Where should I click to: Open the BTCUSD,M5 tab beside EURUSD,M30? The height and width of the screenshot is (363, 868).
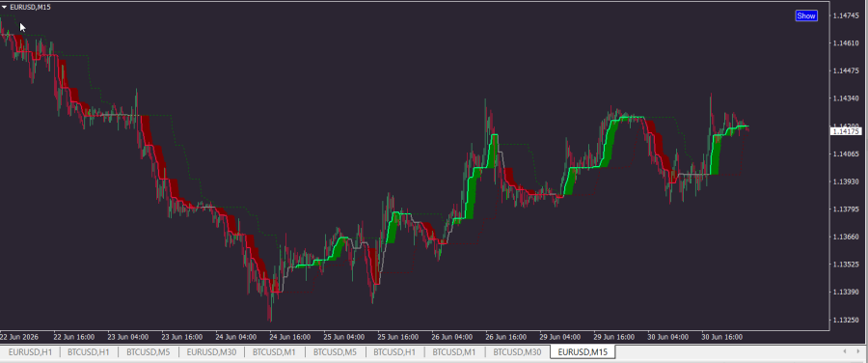(148, 352)
